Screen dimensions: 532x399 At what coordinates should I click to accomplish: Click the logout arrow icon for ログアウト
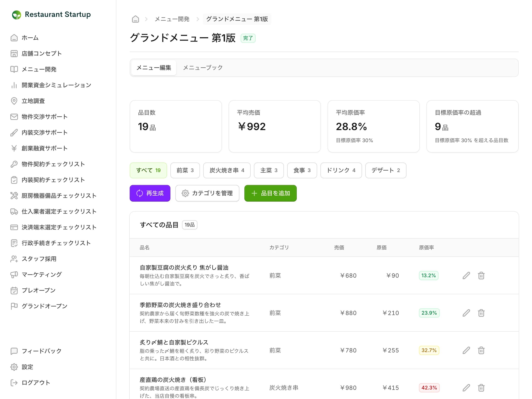(14, 383)
